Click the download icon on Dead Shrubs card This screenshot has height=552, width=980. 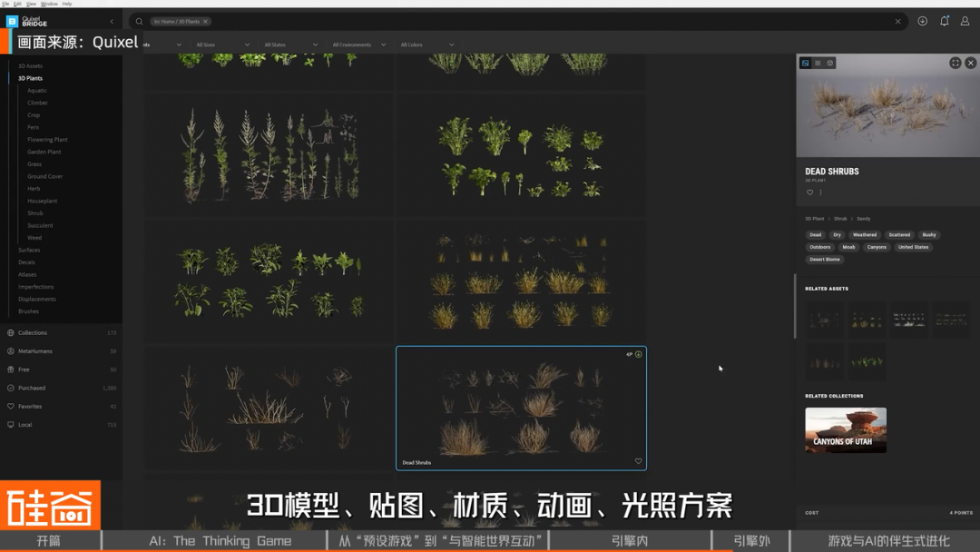point(638,354)
